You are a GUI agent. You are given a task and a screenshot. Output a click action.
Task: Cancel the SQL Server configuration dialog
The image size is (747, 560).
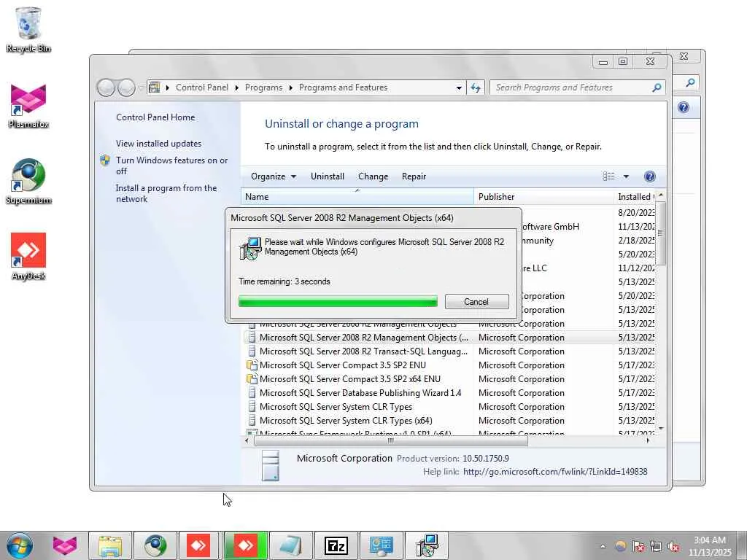[476, 301]
